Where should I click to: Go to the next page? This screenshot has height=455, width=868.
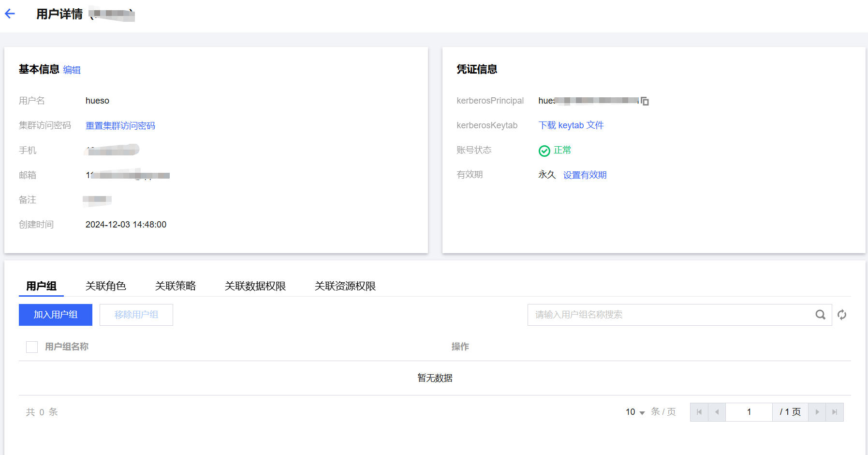click(x=817, y=412)
